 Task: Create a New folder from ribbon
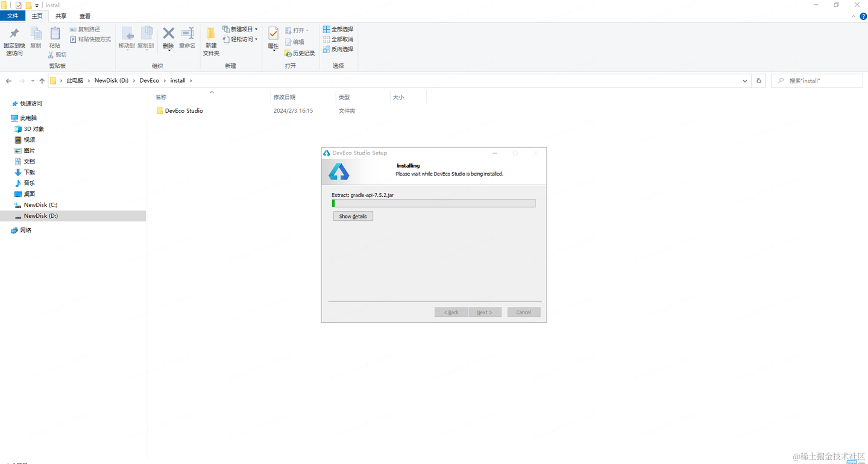211,42
